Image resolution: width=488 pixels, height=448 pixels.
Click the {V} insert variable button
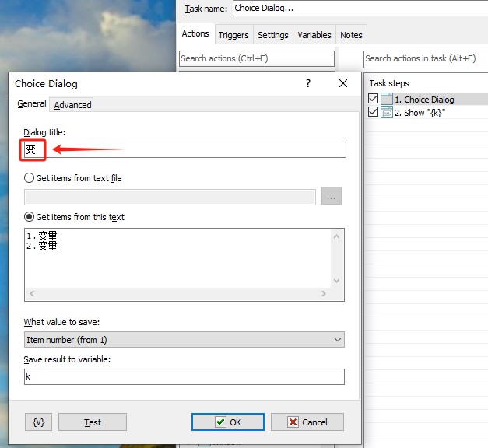(38, 422)
